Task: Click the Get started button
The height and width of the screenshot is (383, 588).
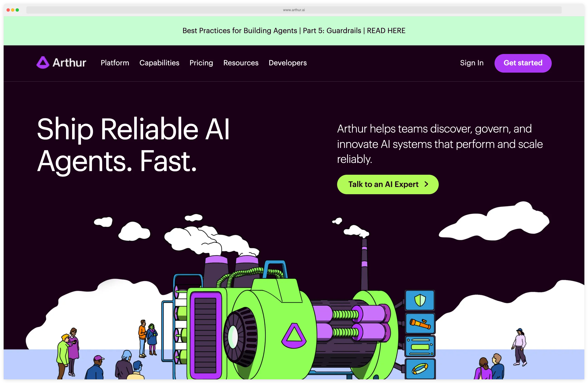Action: pos(523,63)
